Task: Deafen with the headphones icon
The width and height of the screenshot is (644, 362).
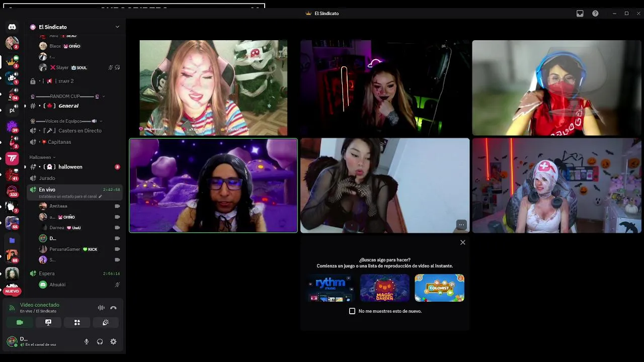Action: pos(100,341)
